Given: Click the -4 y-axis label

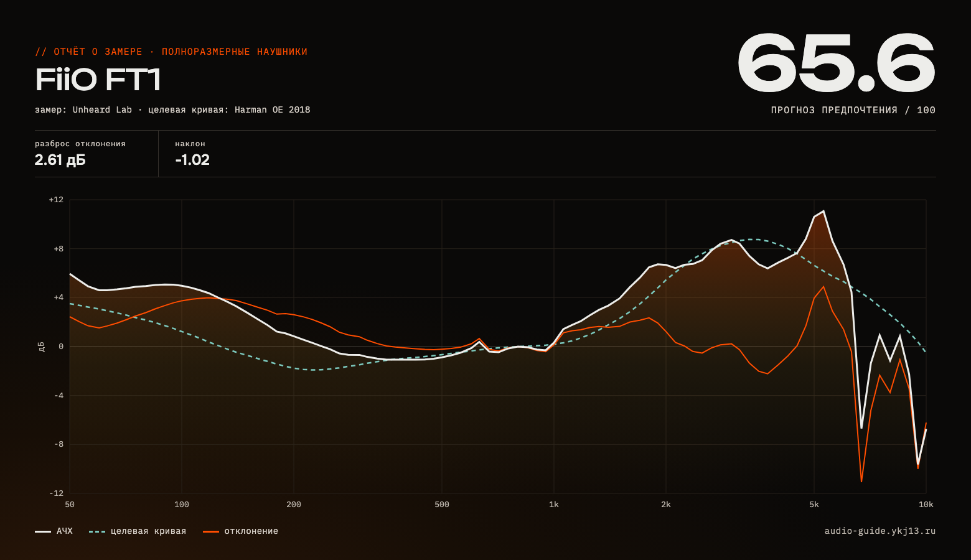Looking at the screenshot, I should point(59,396).
